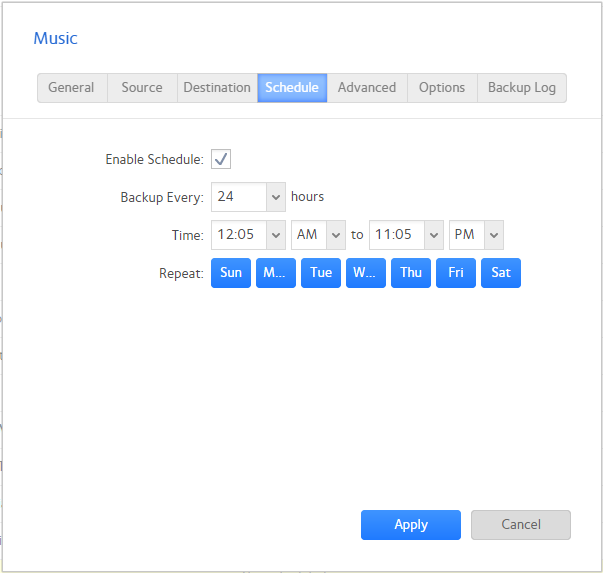Toggle the Fri repeat day
This screenshot has width=603, height=573.
coord(456,273)
